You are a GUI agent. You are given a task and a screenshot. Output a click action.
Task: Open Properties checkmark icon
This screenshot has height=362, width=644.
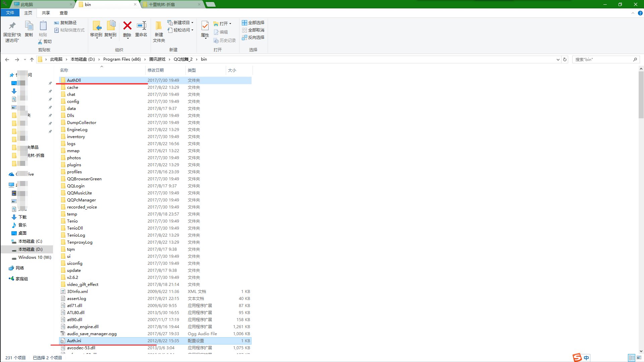click(205, 26)
